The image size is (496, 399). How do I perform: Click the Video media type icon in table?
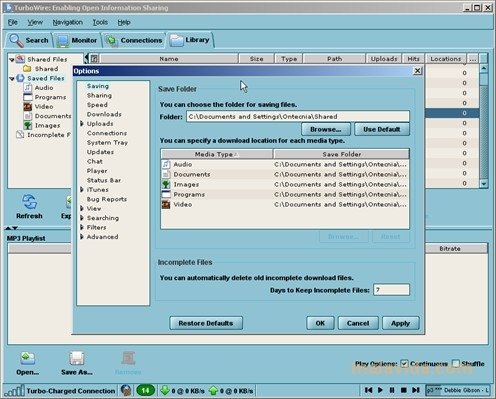pos(166,204)
